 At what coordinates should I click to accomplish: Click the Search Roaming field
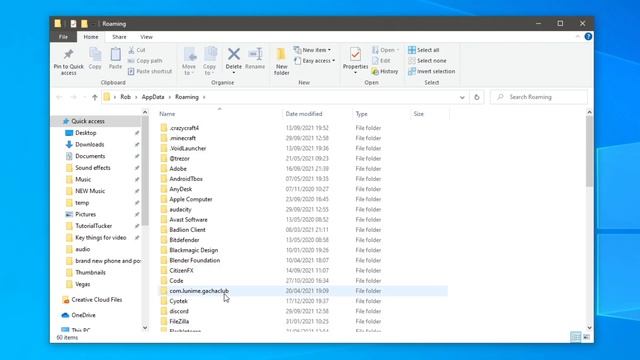[x=539, y=97]
